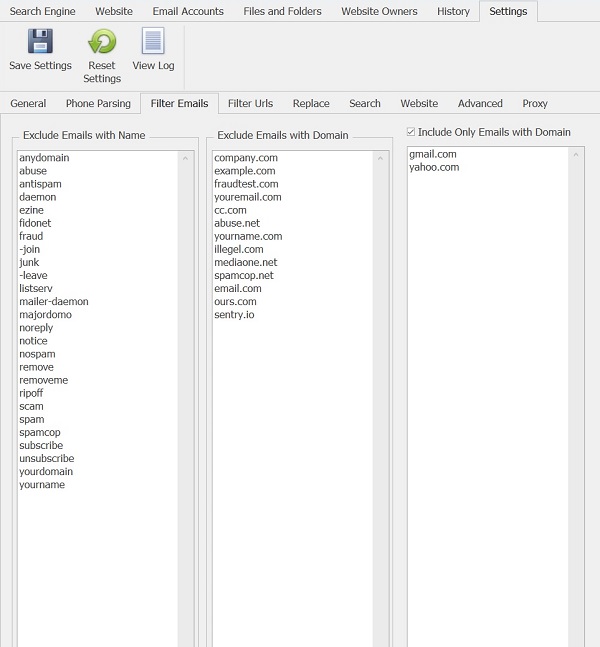Select the Website Owners tab

point(379,11)
